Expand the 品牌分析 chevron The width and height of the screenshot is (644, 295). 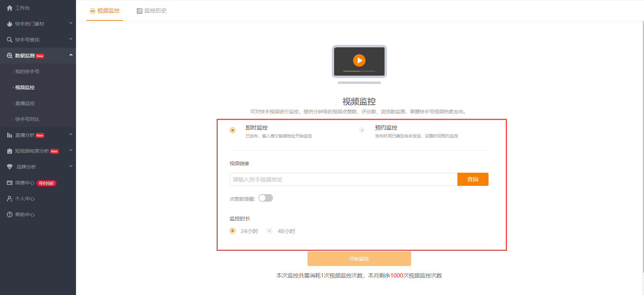click(x=71, y=166)
